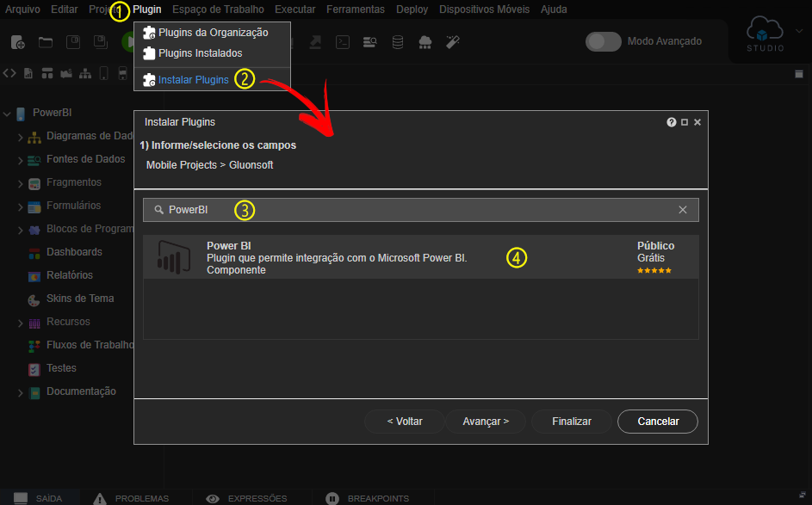Click the BREAKPOINTS pause icon
This screenshot has width=812, height=505.
coord(332,498)
